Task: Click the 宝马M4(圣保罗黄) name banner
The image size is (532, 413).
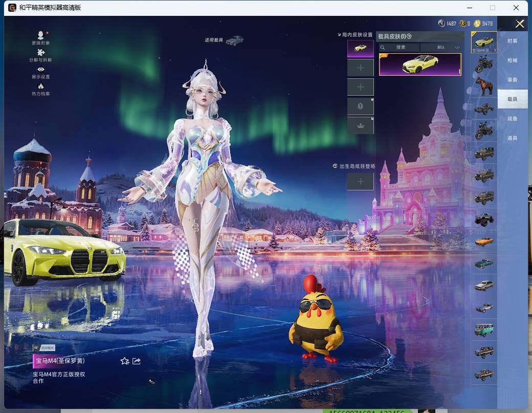Action: coord(60,361)
